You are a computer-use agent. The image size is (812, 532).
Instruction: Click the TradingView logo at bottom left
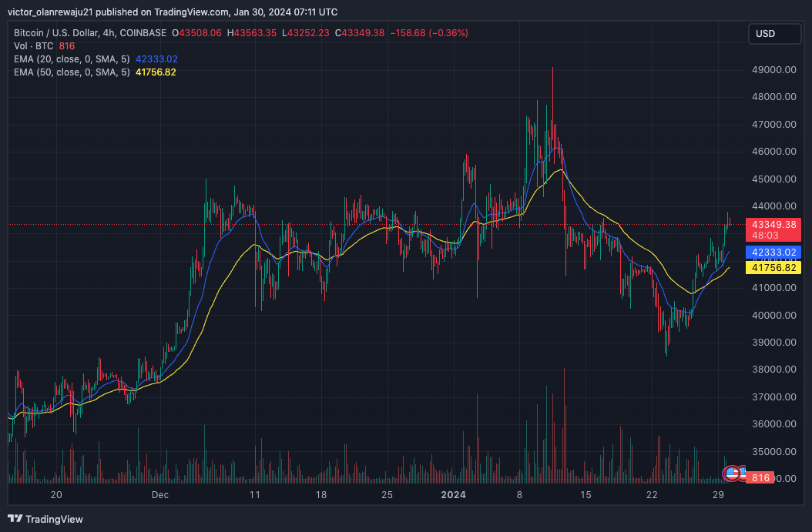pos(45,519)
